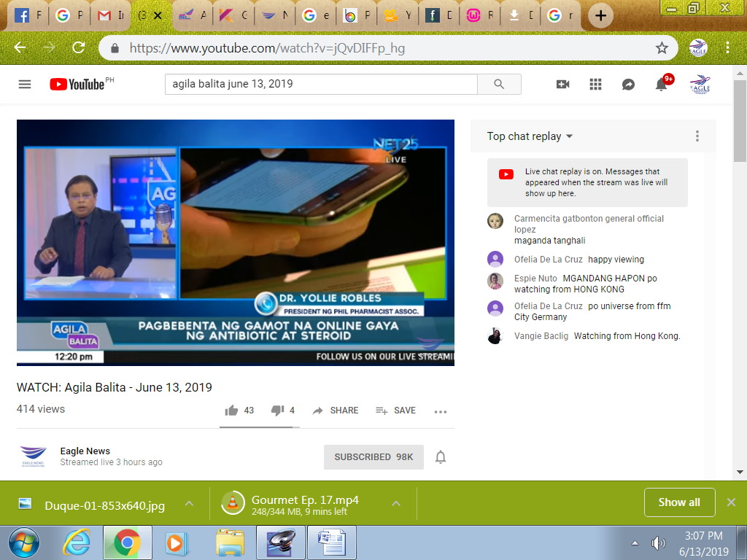The image size is (747, 560).
Task: Click SHARE under the video
Action: coord(336,411)
